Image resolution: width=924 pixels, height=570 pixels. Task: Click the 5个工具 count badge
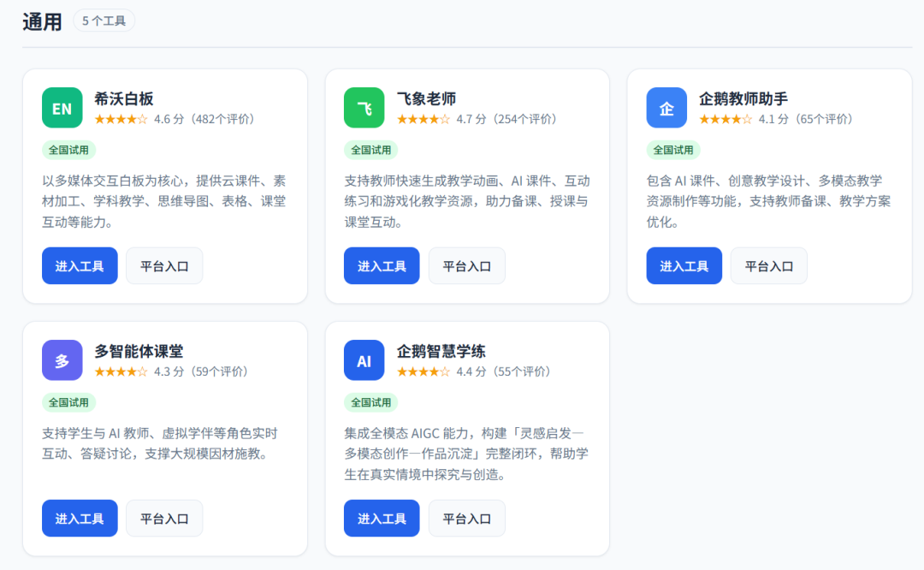click(x=104, y=21)
